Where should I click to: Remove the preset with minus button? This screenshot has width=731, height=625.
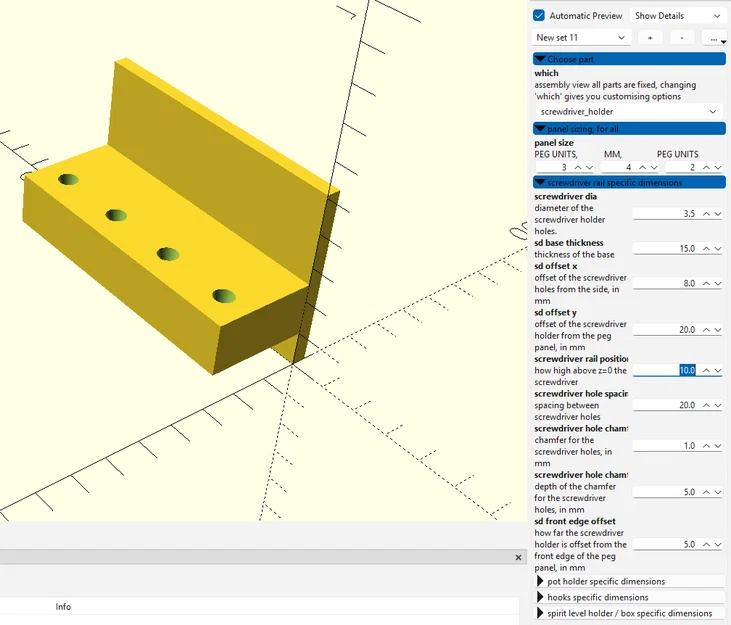pos(682,38)
